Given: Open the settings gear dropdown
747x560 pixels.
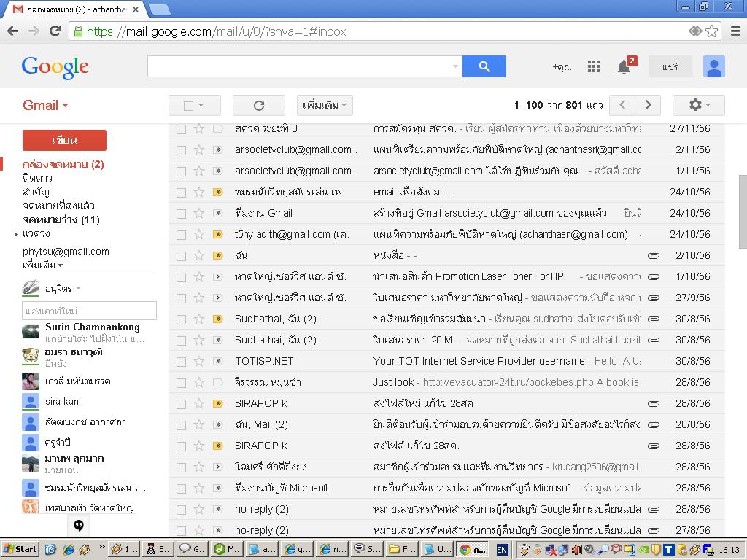Looking at the screenshot, I should 698,105.
